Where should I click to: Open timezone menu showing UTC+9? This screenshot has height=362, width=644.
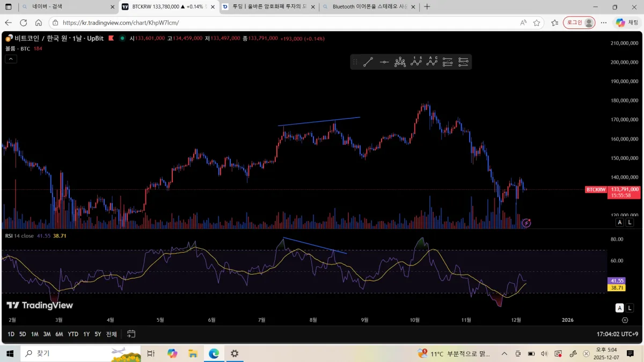tap(617, 334)
